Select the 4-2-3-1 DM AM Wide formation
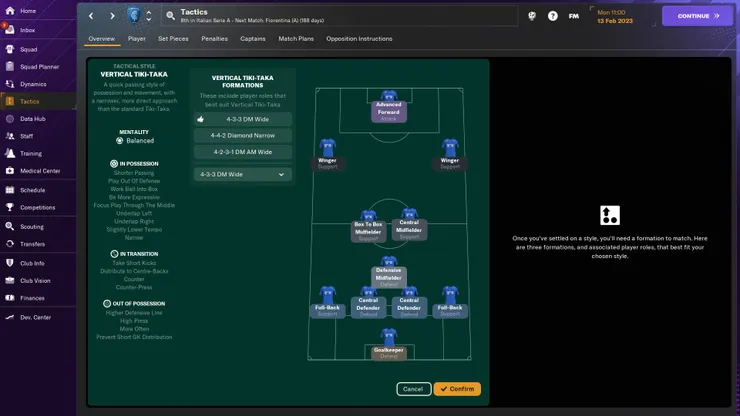Viewport: 740px width, 416px height. point(243,152)
